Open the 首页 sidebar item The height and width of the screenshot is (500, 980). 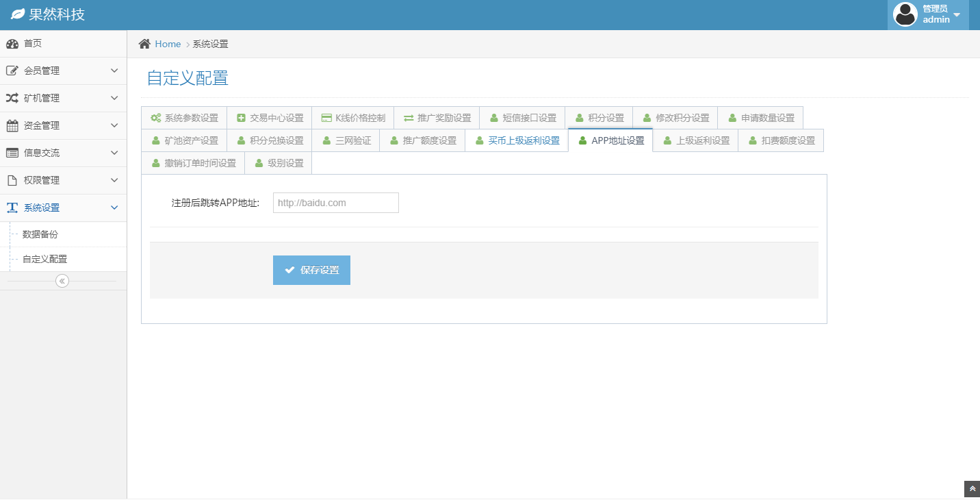63,44
